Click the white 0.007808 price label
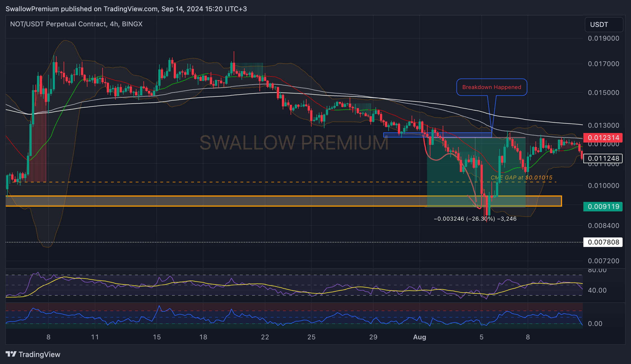631x364 pixels. [x=603, y=242]
